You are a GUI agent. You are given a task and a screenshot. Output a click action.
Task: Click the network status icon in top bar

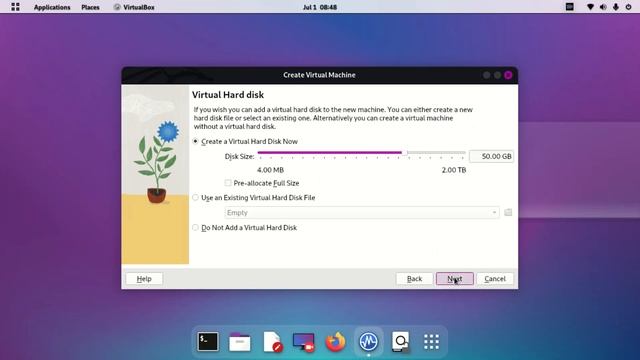point(590,7)
